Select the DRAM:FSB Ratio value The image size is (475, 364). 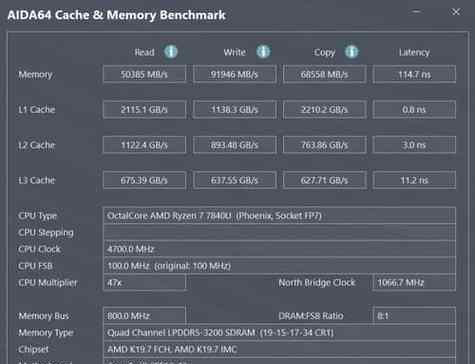pos(414,316)
